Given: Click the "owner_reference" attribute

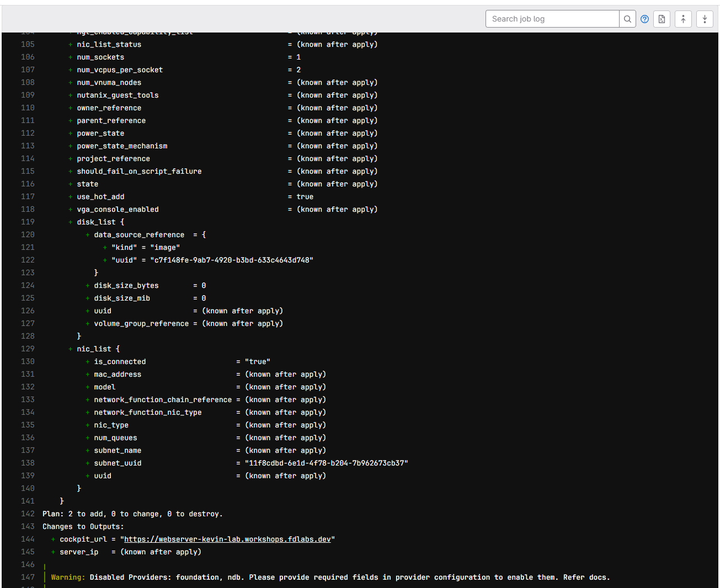Looking at the screenshot, I should coord(109,108).
